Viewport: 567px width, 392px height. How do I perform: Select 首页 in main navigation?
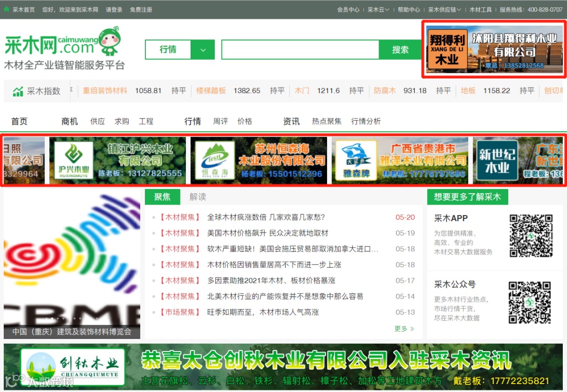click(x=19, y=121)
